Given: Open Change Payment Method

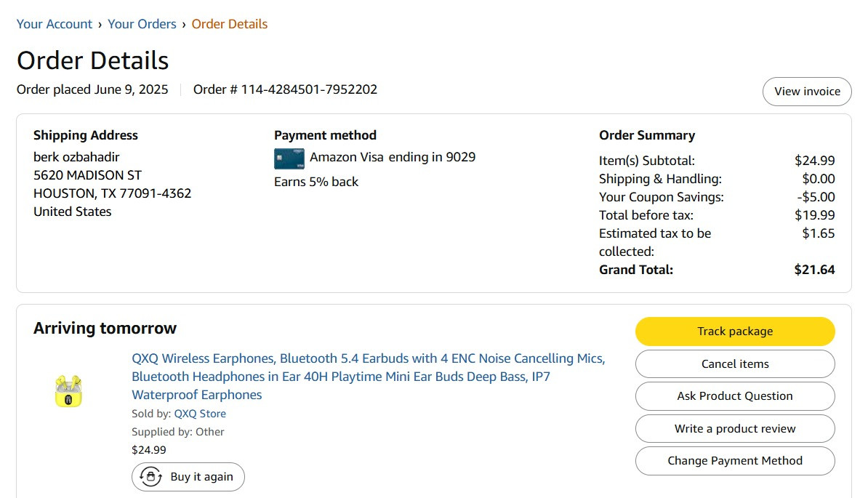Looking at the screenshot, I should 735,461.
